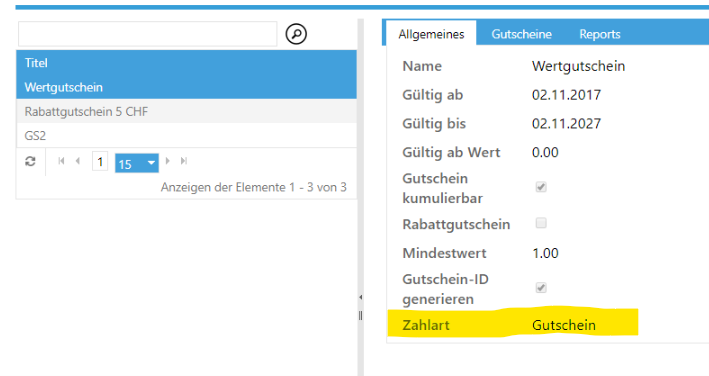Enable the Rabattgutschein checkbox
This screenshot has width=709, height=376.
click(541, 223)
